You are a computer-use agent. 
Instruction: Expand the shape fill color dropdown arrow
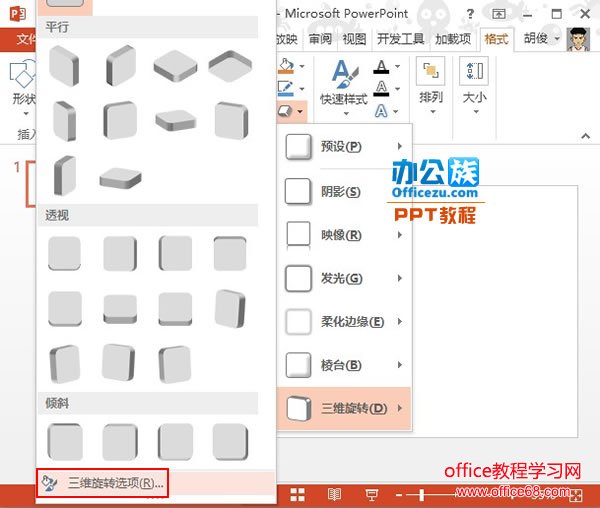pyautogui.click(x=302, y=67)
